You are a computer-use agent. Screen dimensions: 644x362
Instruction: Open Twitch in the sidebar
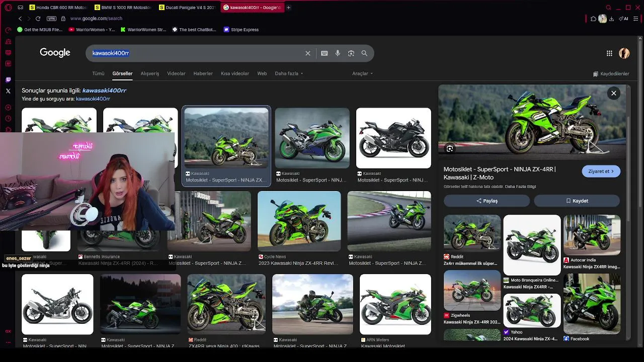[x=8, y=79]
